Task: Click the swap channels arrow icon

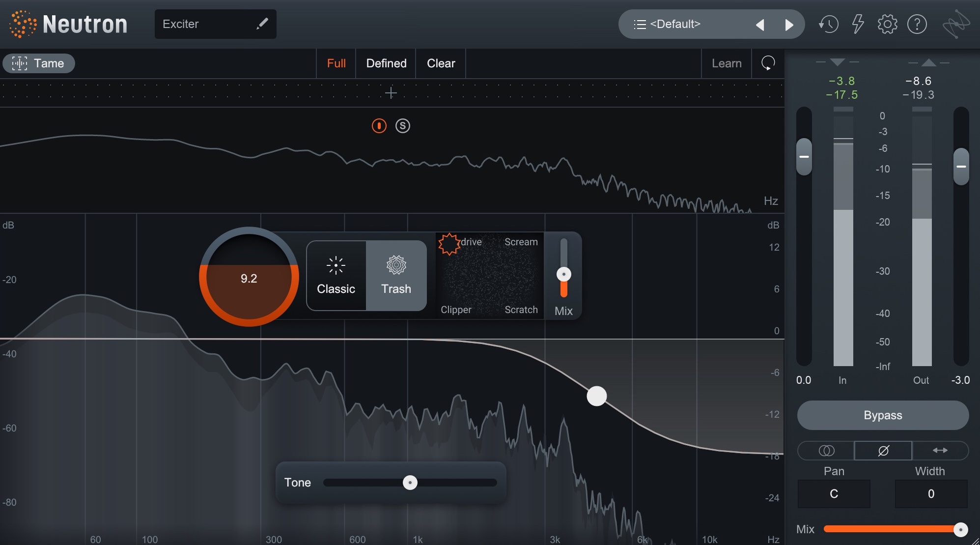Action: pos(940,451)
